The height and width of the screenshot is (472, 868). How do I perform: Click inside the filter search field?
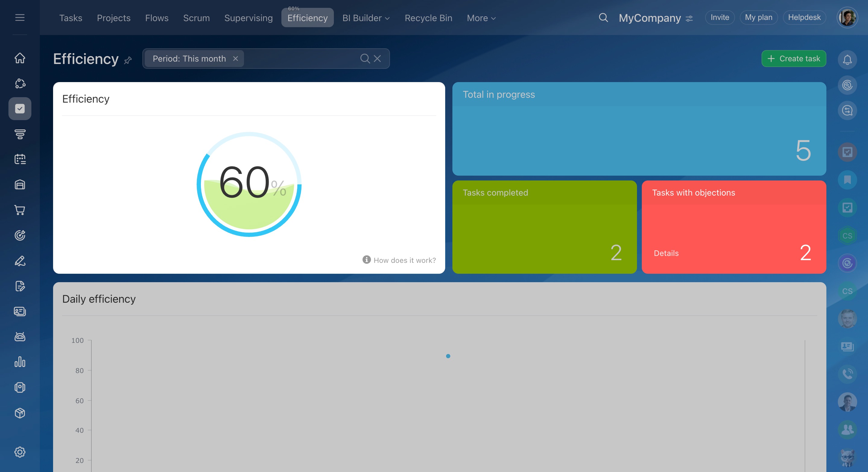tap(300, 59)
